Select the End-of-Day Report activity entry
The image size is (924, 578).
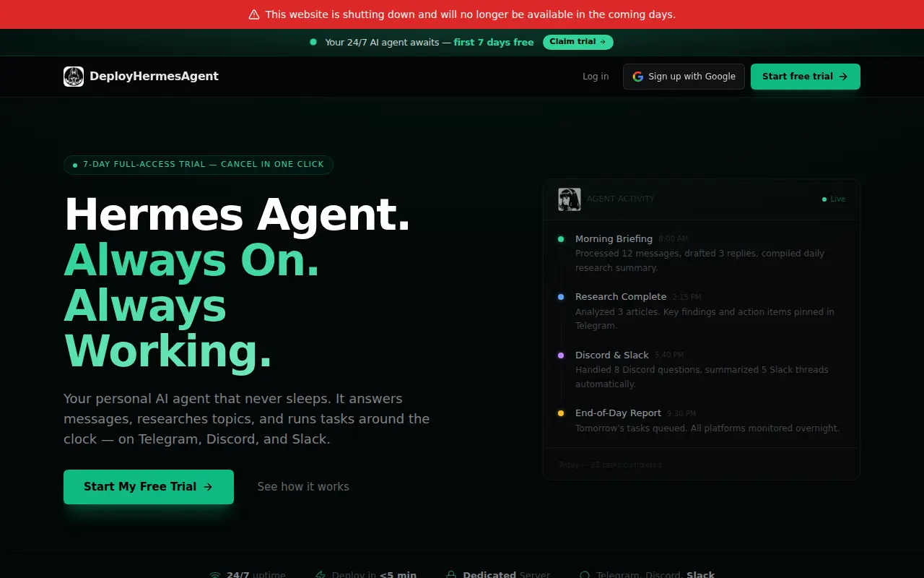[702, 420]
